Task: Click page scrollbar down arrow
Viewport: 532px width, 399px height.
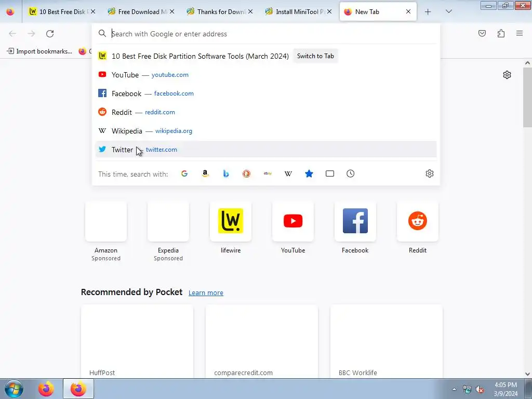Action: [527, 374]
